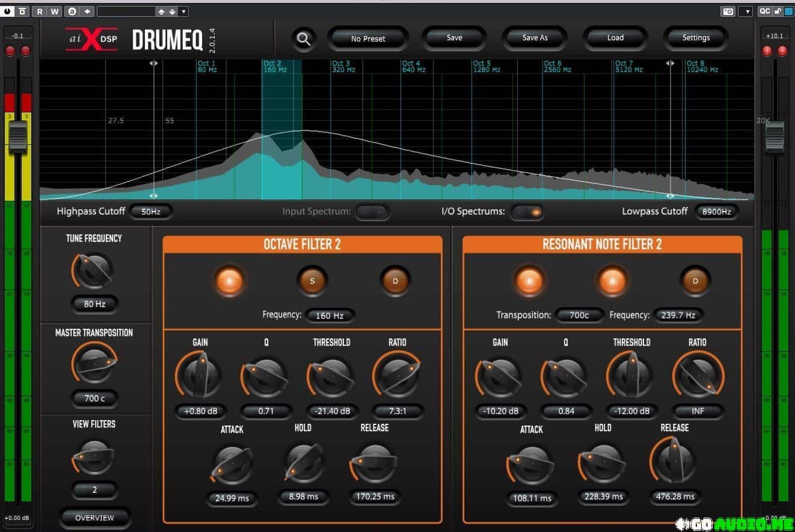Click the blue square icon at top right
Screen dimensions: 795x532
point(788,11)
